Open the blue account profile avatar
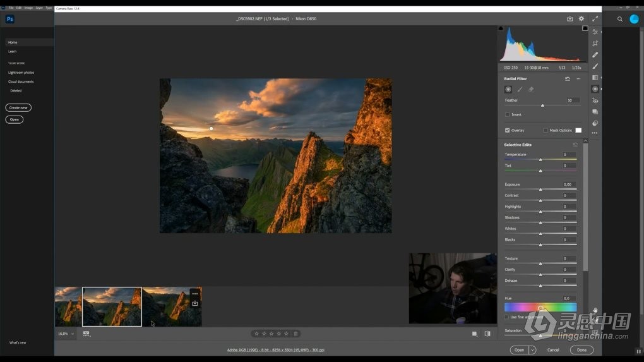 point(634,19)
